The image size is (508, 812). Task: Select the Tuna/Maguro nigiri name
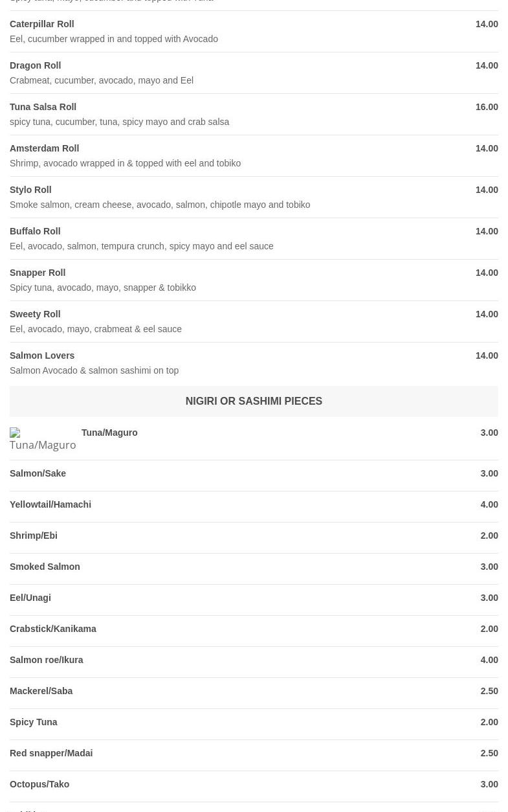pyautogui.click(x=109, y=433)
